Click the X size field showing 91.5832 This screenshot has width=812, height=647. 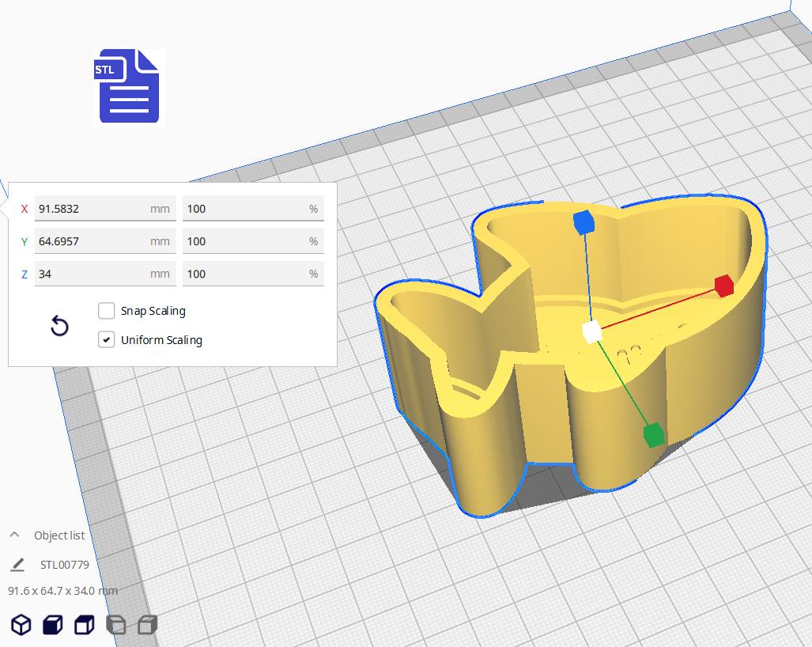[105, 209]
